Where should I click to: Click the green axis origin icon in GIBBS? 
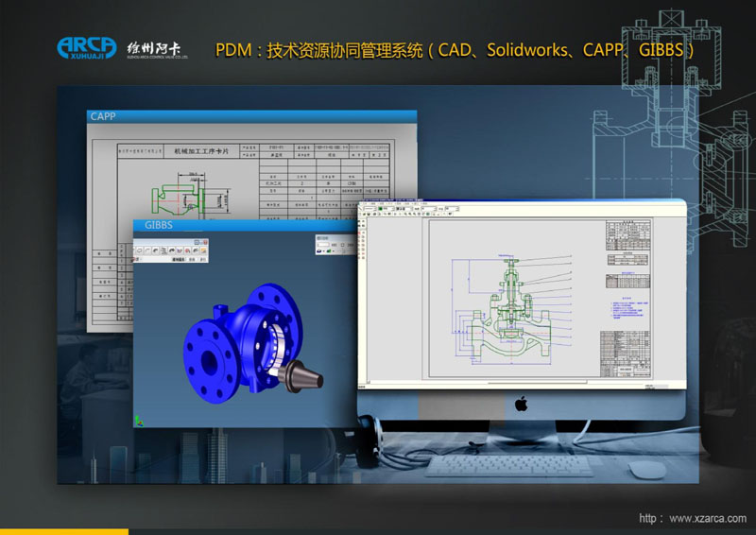pyautogui.click(x=140, y=419)
